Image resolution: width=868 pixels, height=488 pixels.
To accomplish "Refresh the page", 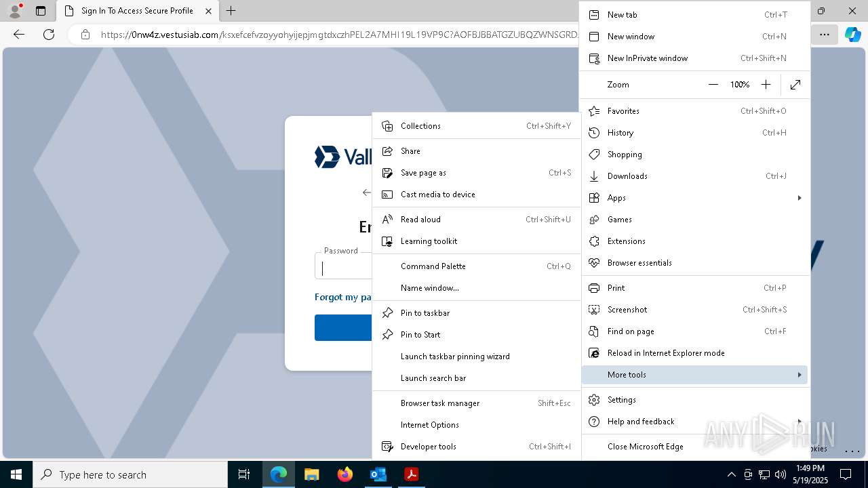I will [x=49, y=35].
